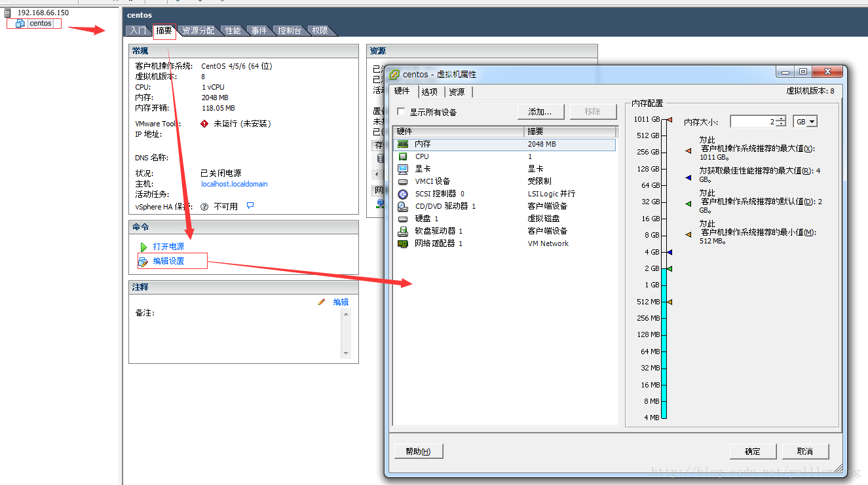Image resolution: width=868 pixels, height=485 pixels.
Task: Click the 摘要 column header in hardware list
Action: [571, 132]
